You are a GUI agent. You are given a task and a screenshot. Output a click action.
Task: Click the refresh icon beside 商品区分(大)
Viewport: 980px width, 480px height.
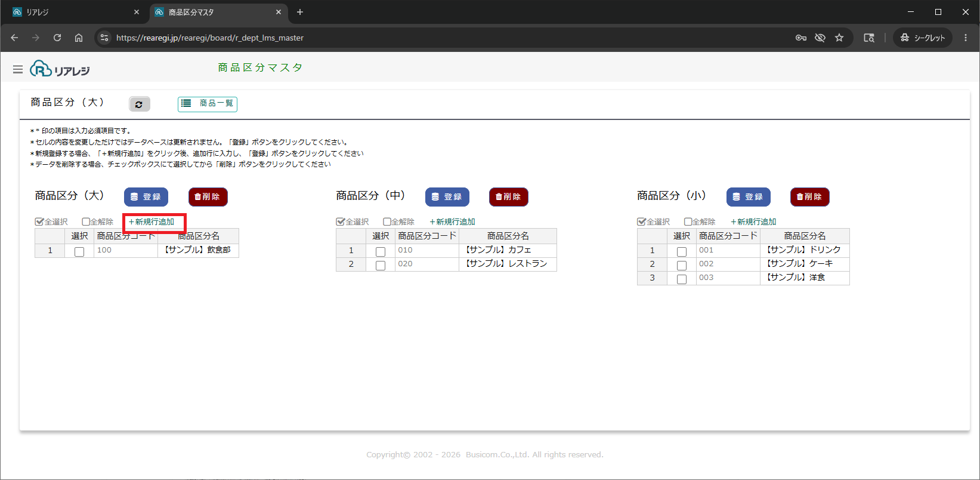[140, 104]
